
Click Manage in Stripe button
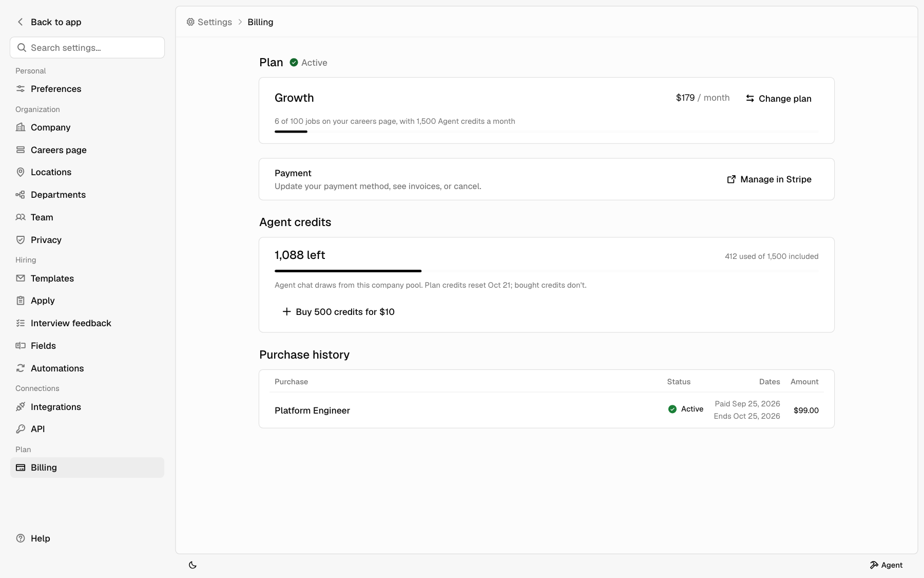(769, 179)
